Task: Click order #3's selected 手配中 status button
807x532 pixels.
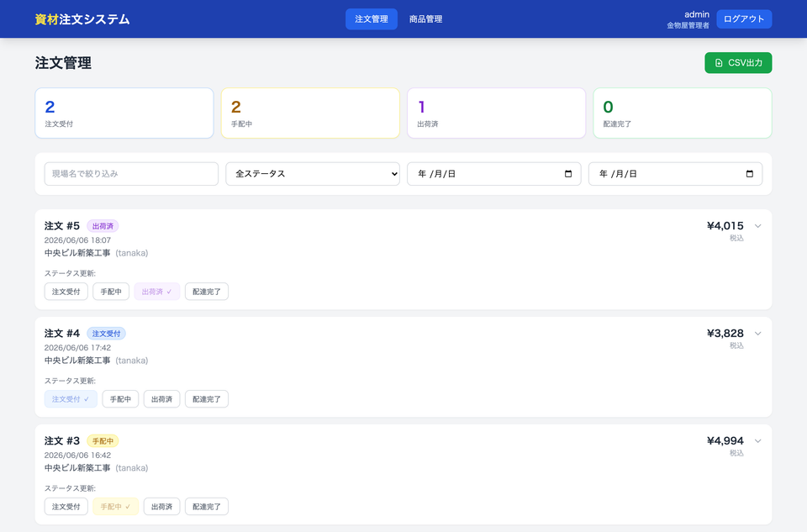Action: tap(116, 507)
